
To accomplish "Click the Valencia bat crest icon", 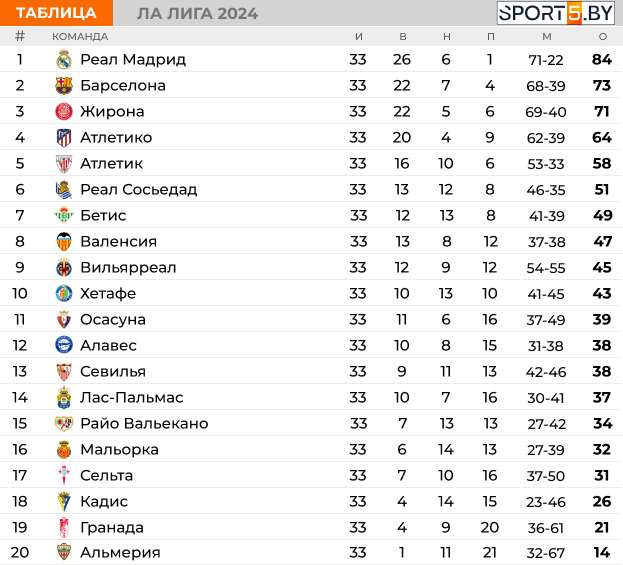I will pos(64,242).
